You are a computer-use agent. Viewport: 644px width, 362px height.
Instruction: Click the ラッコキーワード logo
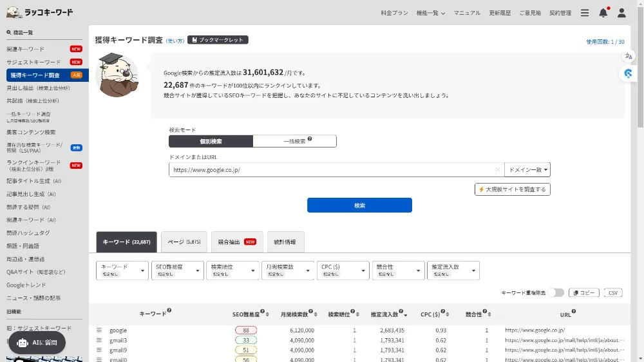[39, 12]
